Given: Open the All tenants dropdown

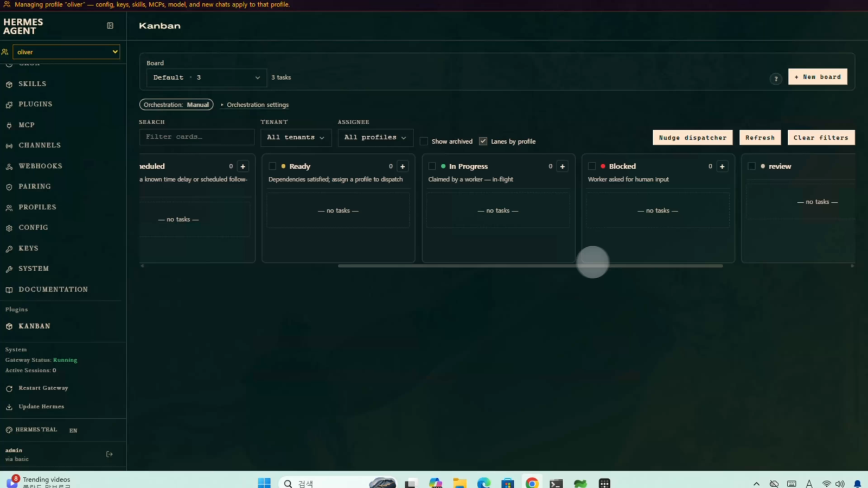Looking at the screenshot, I should click(296, 138).
